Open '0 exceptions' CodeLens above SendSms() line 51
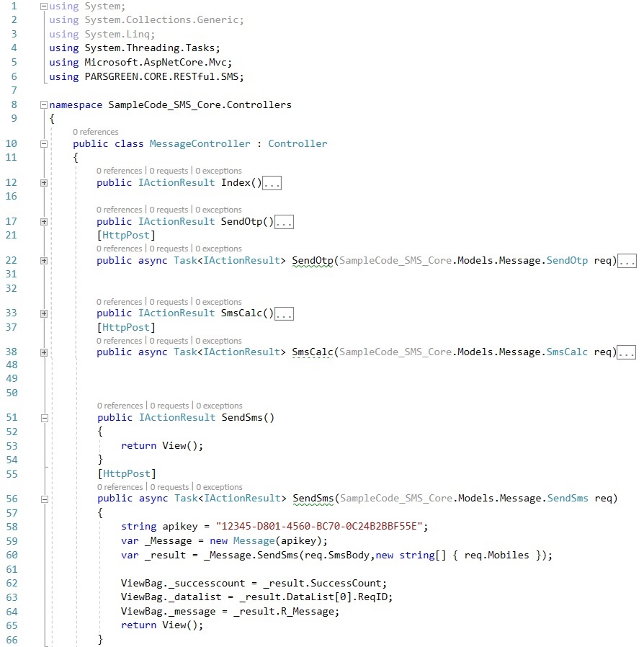Viewport: 644px width, 647px height. point(219,406)
